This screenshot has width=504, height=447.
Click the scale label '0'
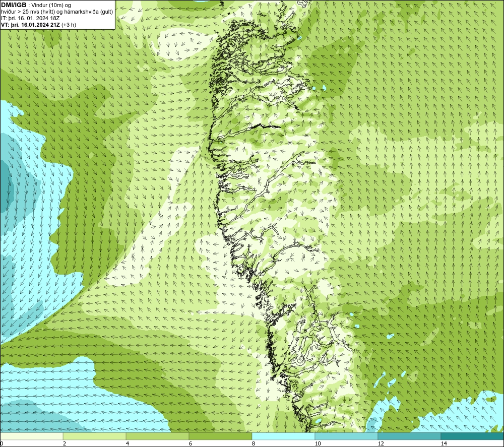pyautogui.click(x=2, y=443)
